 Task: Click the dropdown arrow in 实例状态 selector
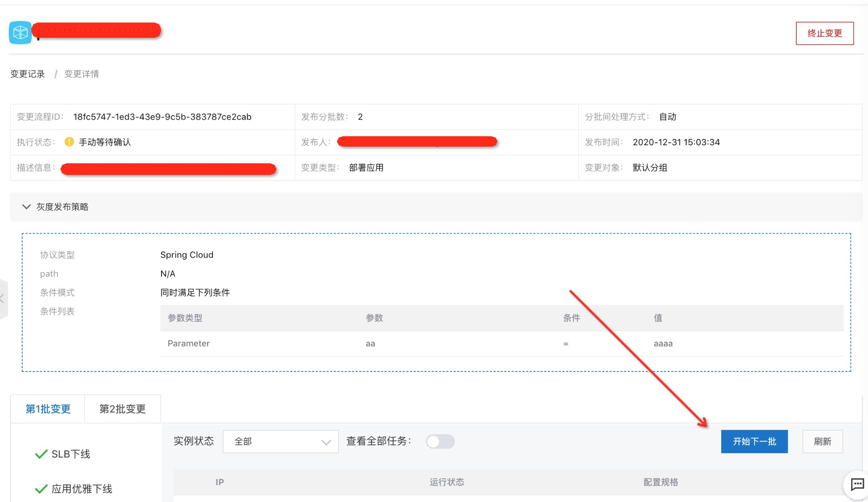tap(326, 442)
